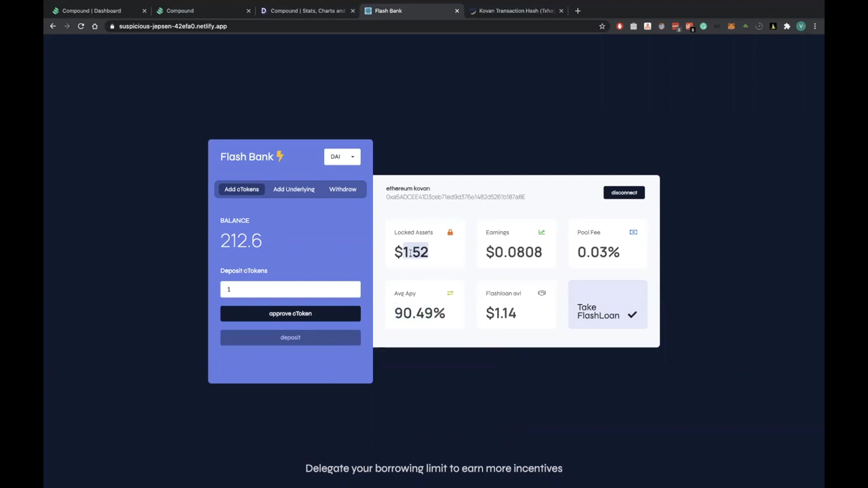
Task: Open the MetaMask fox extension
Action: (731, 26)
